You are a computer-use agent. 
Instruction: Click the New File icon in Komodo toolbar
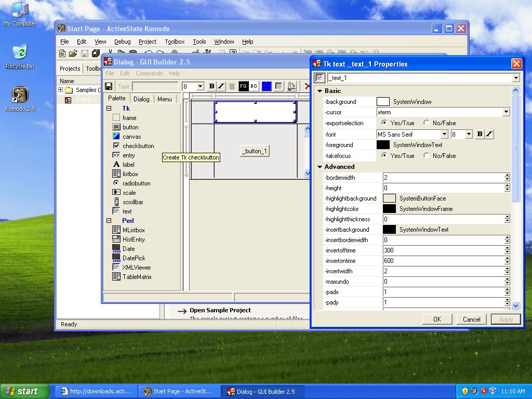(62, 54)
